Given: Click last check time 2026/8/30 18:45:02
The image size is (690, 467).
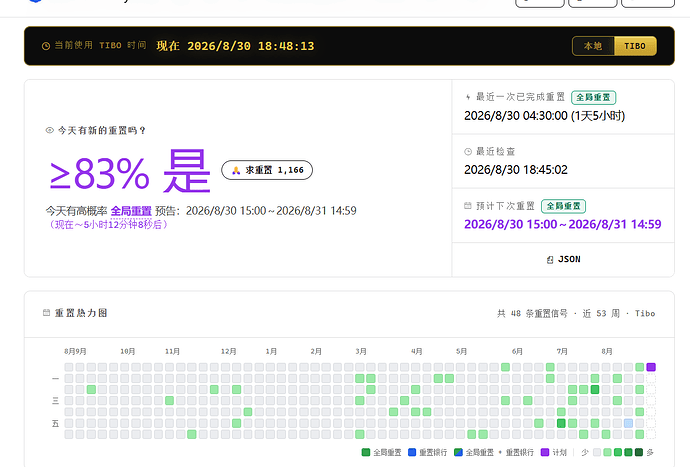Looking at the screenshot, I should (x=516, y=170).
